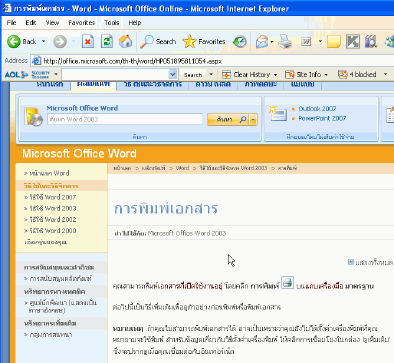Open the Favorites menu
394x363 pixels.
coord(82,23)
